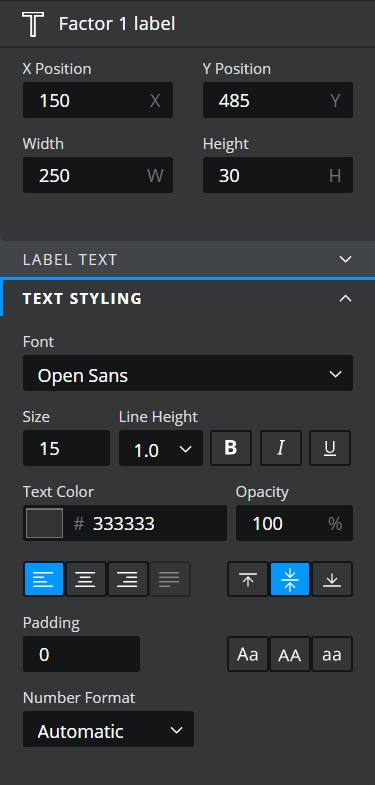
Task: Align text vertically to top
Action: [248, 579]
